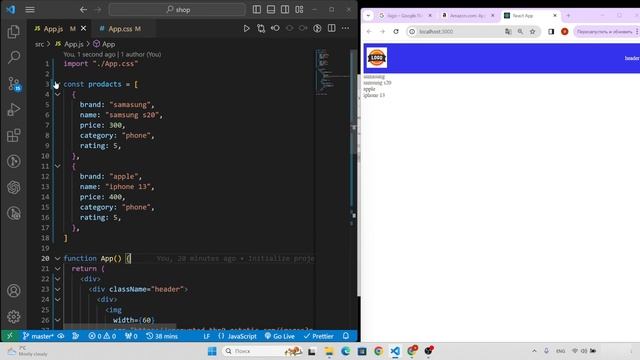Open Source Control view with badge

click(13, 84)
